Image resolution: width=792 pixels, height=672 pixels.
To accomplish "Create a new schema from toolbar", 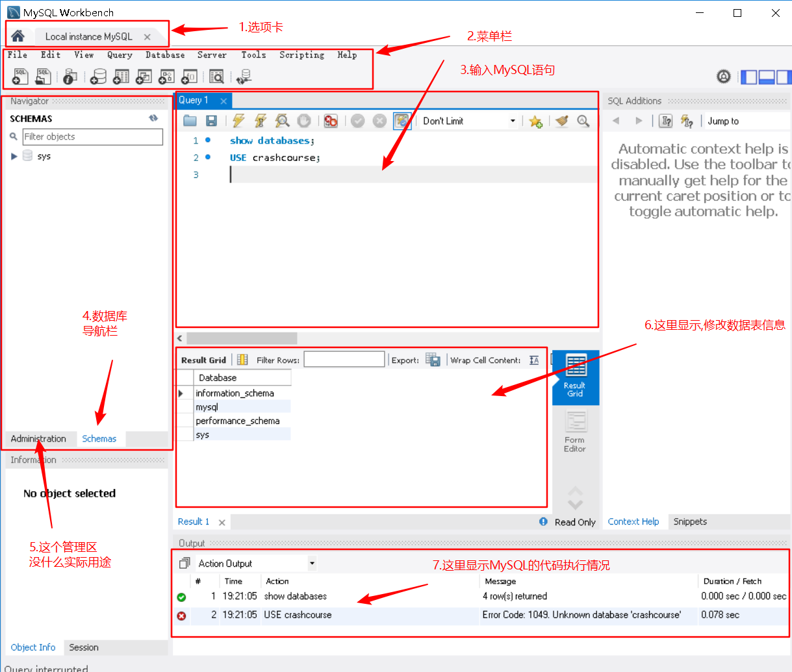I will point(98,77).
